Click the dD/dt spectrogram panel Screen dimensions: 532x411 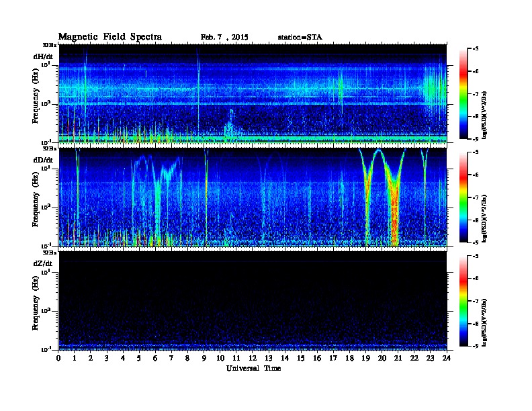pos(253,197)
